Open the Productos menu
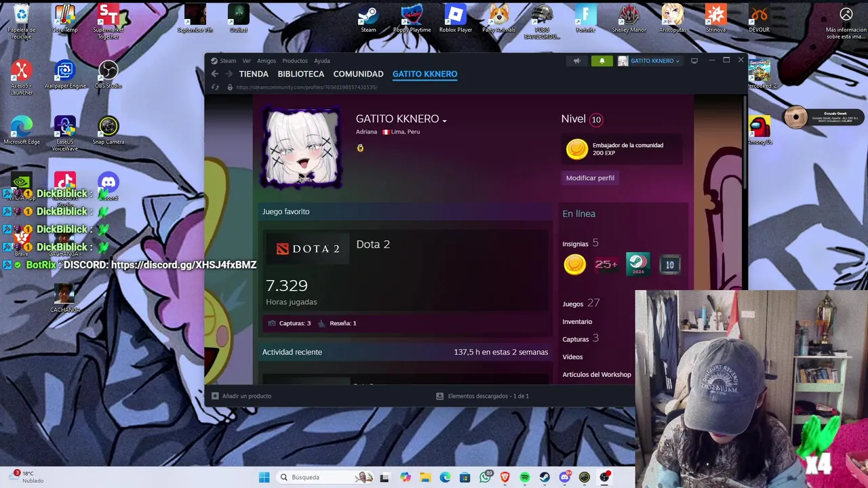This screenshot has height=488, width=868. tap(295, 61)
